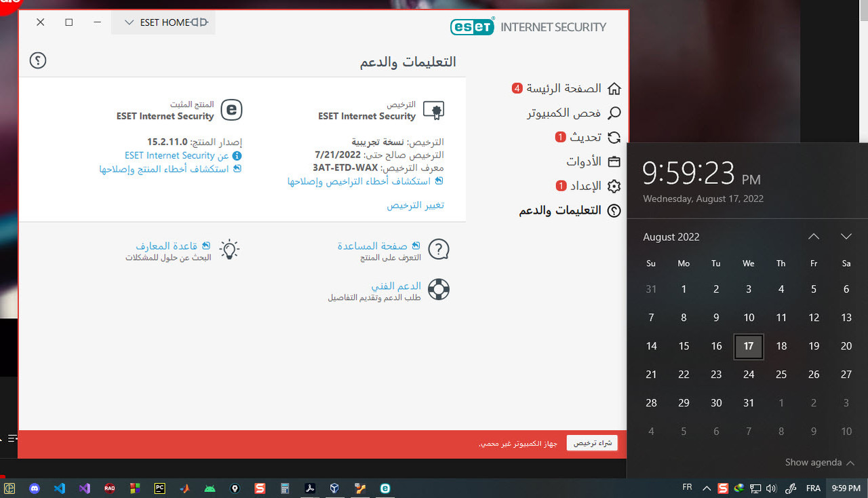Click the Buy license (شراء ترخيص) button
This screenshot has height=498, width=868.
(593, 443)
